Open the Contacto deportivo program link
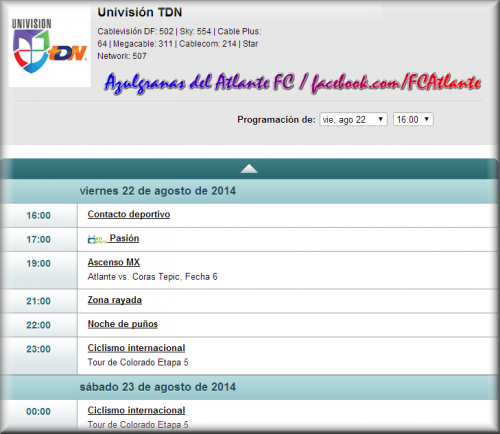Viewport: 500px width, 434px height. (x=129, y=214)
